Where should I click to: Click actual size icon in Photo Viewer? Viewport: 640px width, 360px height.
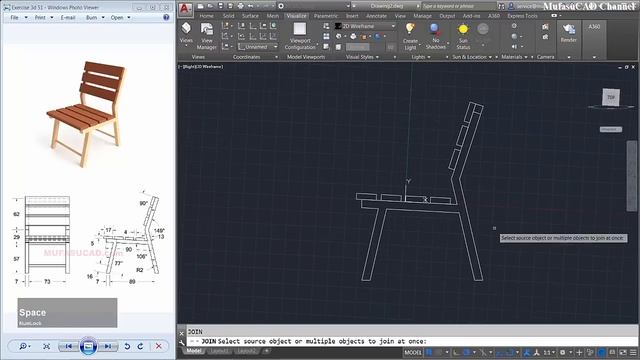click(47, 346)
